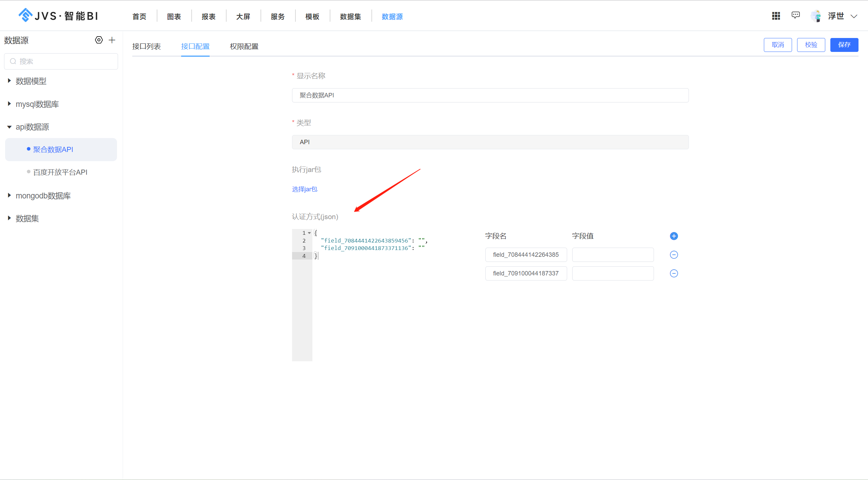Click the 显示名称 input field

pos(489,95)
